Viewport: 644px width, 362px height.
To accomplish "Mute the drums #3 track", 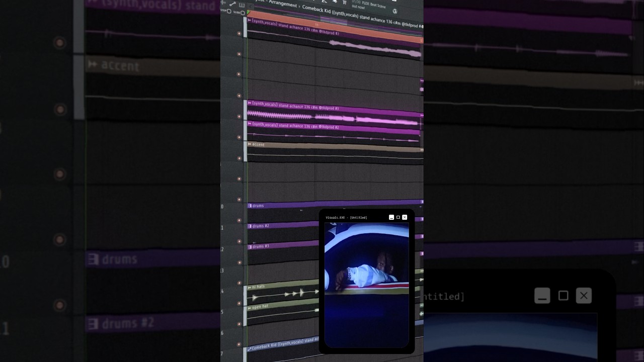I will pyautogui.click(x=239, y=261).
